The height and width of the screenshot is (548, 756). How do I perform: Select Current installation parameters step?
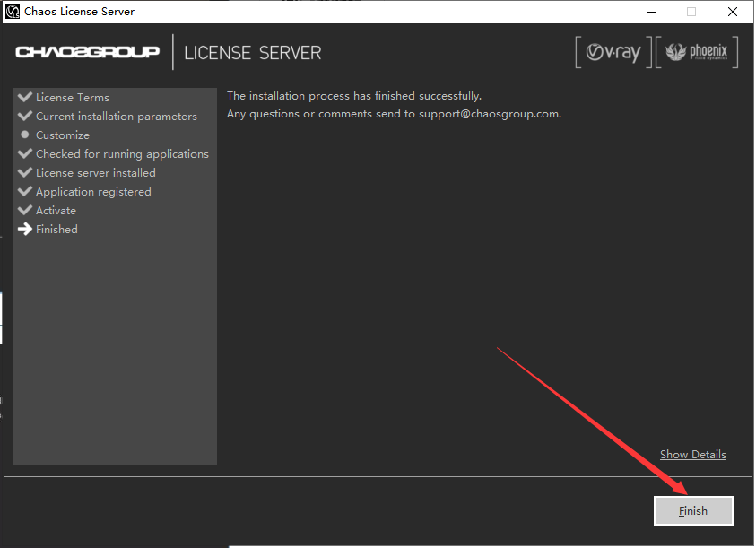click(116, 116)
